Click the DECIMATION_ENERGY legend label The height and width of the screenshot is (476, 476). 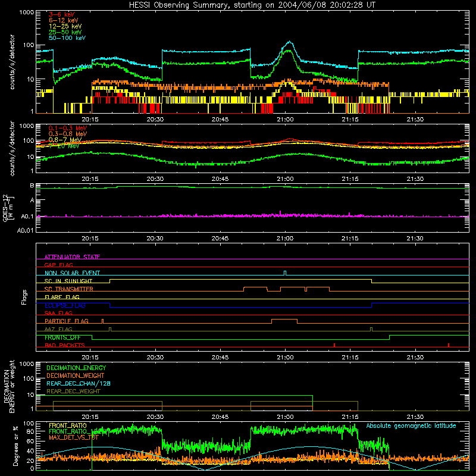tap(76, 368)
